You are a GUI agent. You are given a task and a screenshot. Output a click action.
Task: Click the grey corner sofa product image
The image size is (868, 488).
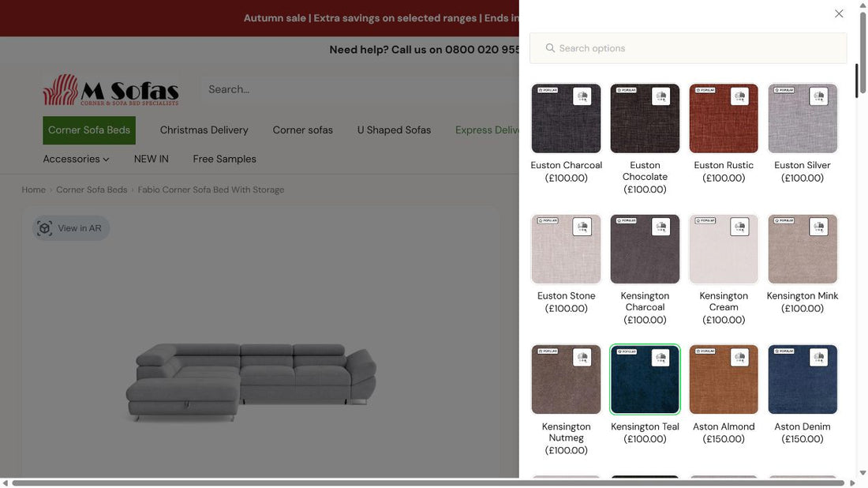[x=252, y=381]
